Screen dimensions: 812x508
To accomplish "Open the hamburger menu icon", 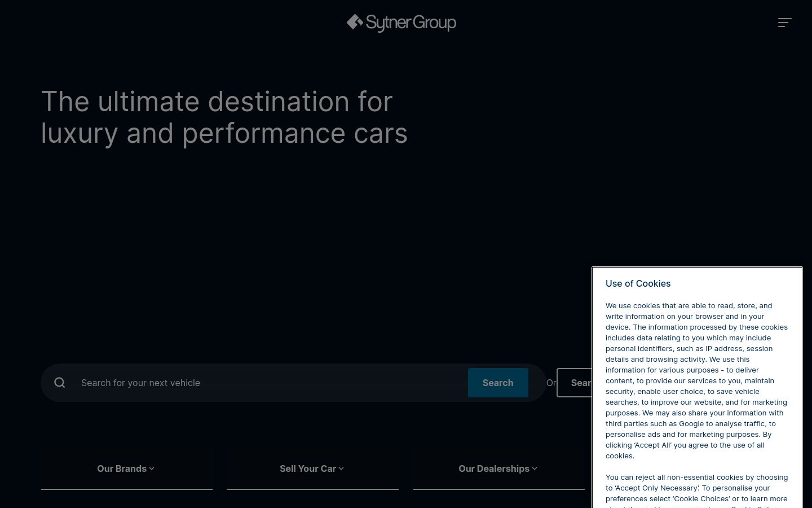I will pos(785,23).
